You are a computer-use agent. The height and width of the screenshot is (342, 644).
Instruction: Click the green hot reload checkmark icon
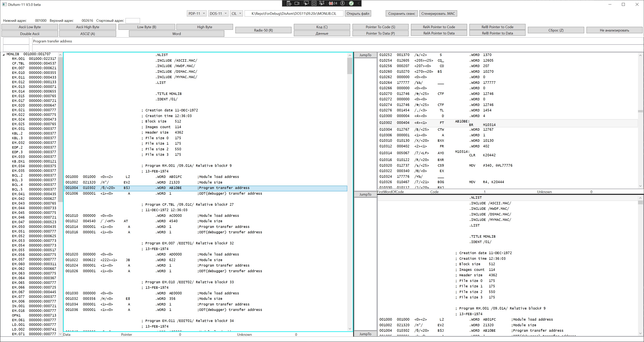tap(351, 3)
